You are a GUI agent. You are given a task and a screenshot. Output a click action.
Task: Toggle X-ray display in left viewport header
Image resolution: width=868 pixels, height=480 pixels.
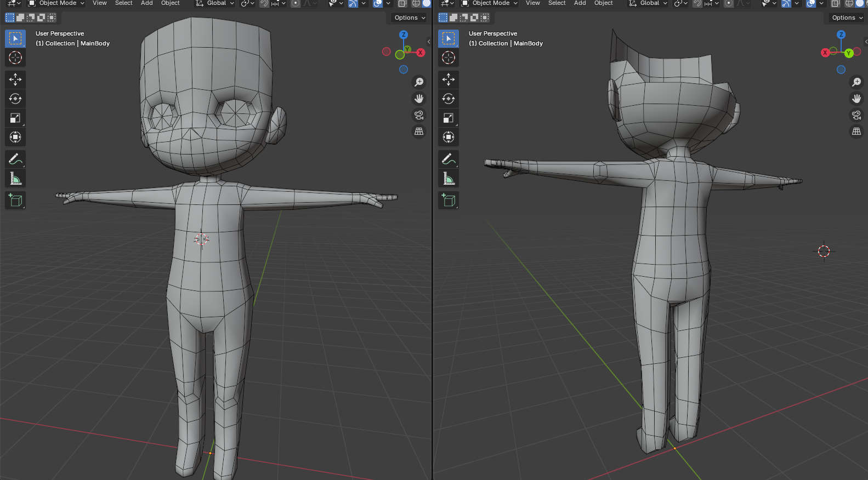coord(402,3)
